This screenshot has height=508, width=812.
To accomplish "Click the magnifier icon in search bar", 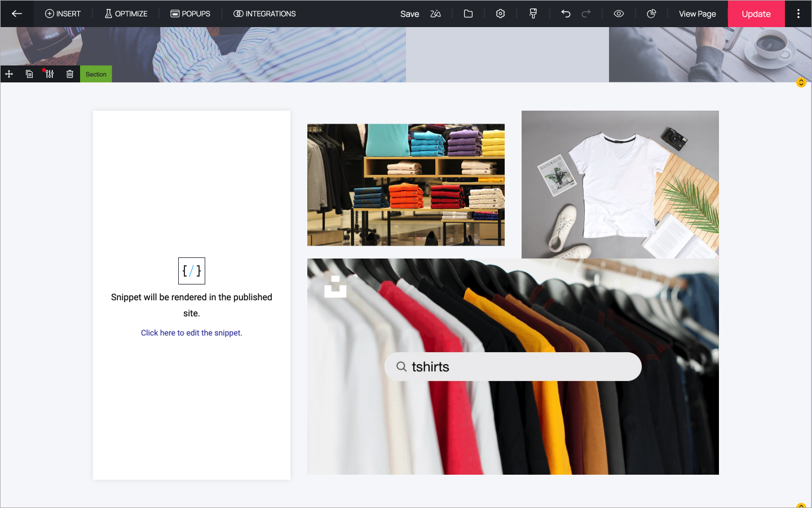I will (x=401, y=367).
